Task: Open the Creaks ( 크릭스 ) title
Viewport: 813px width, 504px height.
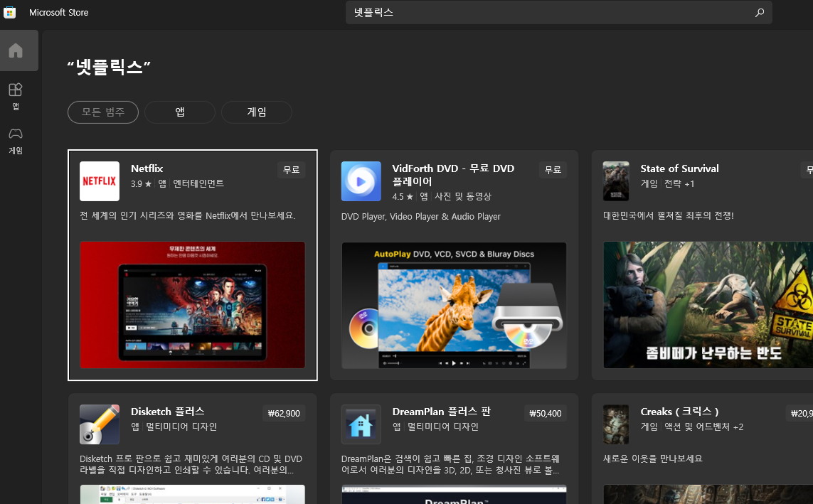Action: pos(679,412)
